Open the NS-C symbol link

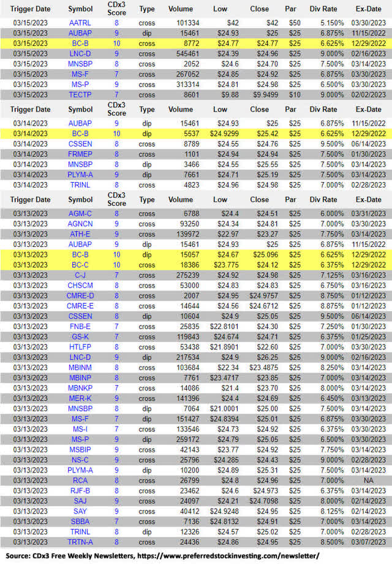click(80, 460)
